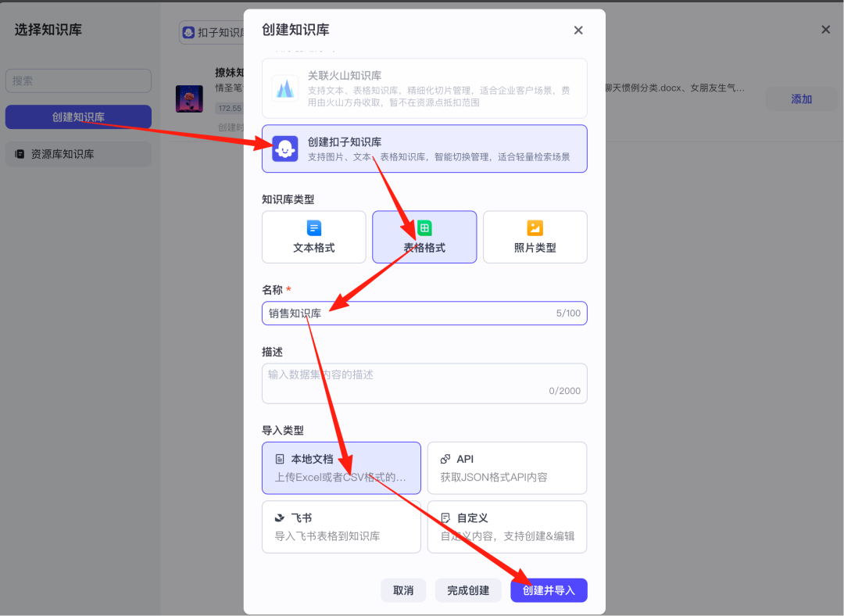Select the 创建扣子知识库 option card
Screen dimensions: 844x616
(424, 149)
